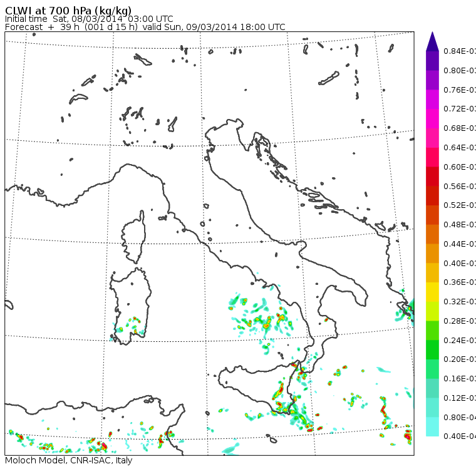Viewport: 476px width, 469px height.
Task: Select the 0.36E-03 colorbar label
Action: pos(460,282)
